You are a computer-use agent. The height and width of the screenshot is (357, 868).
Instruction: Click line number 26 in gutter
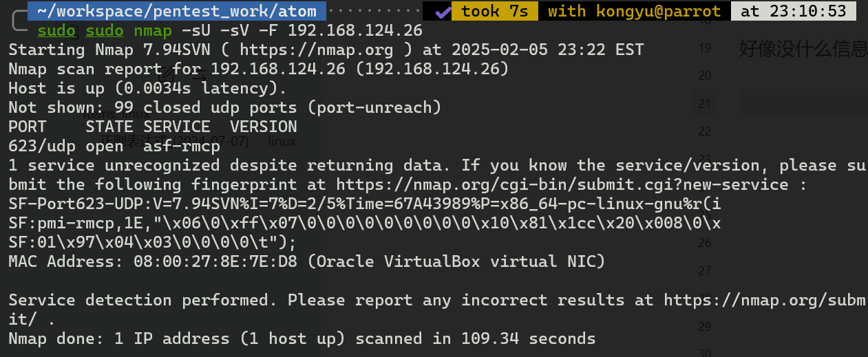point(704,243)
